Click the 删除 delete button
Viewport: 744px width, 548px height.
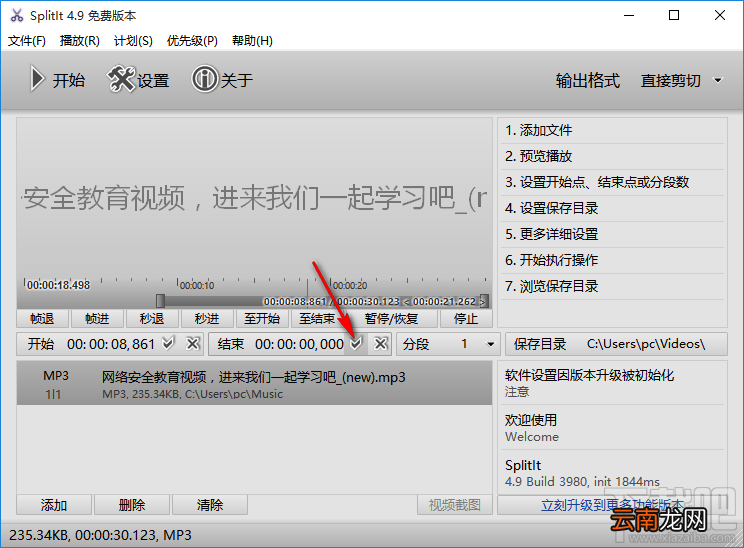(132, 505)
